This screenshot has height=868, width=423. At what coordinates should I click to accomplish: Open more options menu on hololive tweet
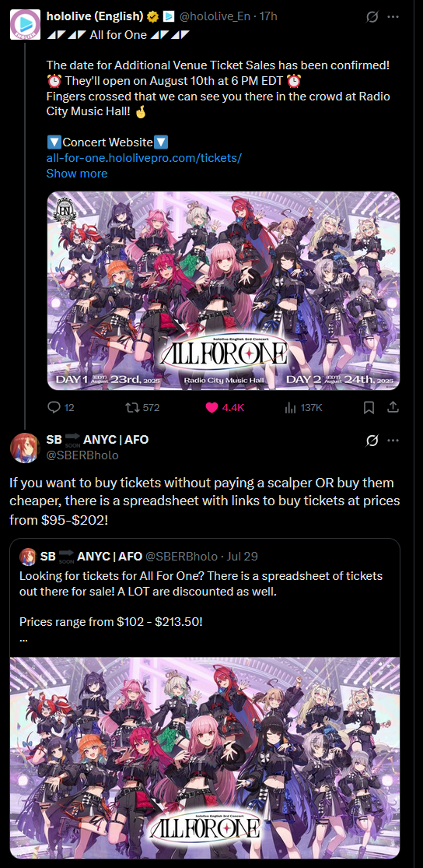[x=393, y=17]
